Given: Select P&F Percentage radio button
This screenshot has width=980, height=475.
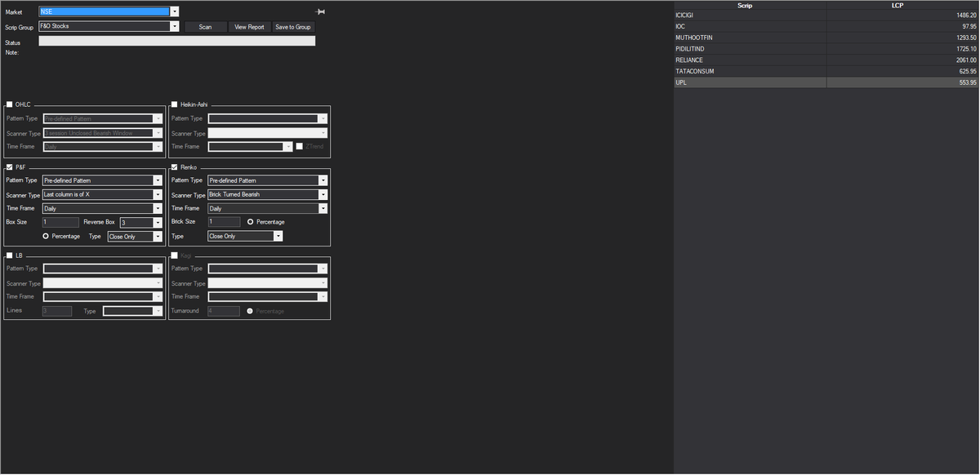Looking at the screenshot, I should coord(46,236).
